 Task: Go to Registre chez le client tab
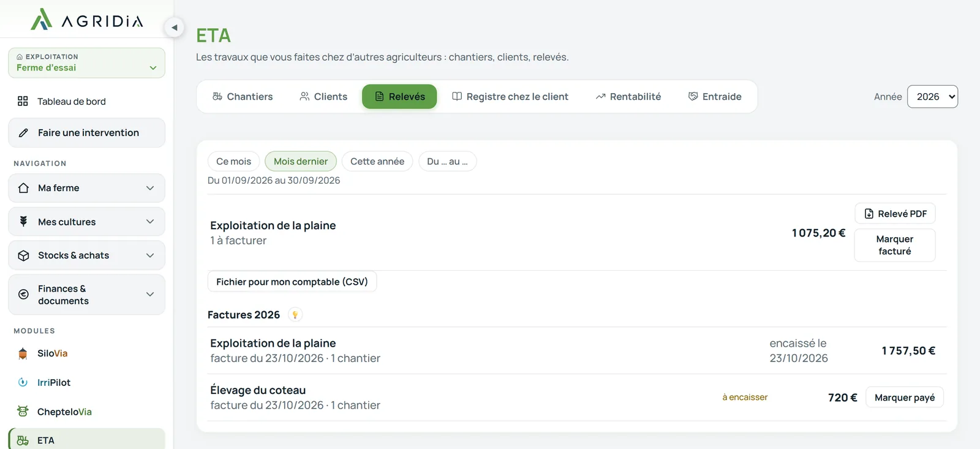click(510, 97)
